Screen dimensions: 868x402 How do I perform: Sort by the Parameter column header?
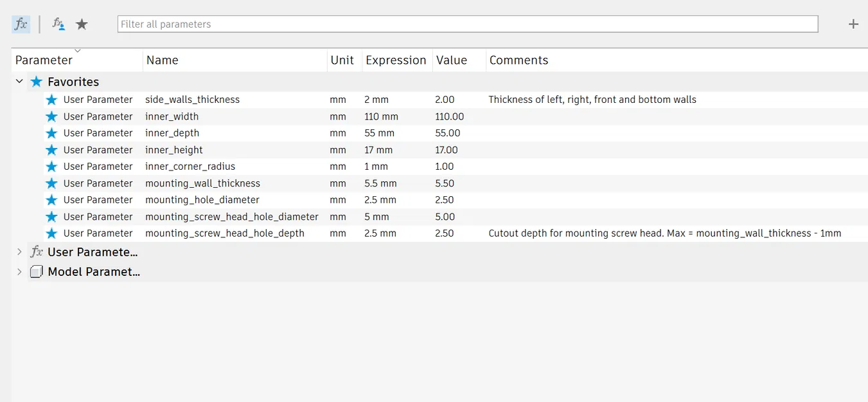44,60
